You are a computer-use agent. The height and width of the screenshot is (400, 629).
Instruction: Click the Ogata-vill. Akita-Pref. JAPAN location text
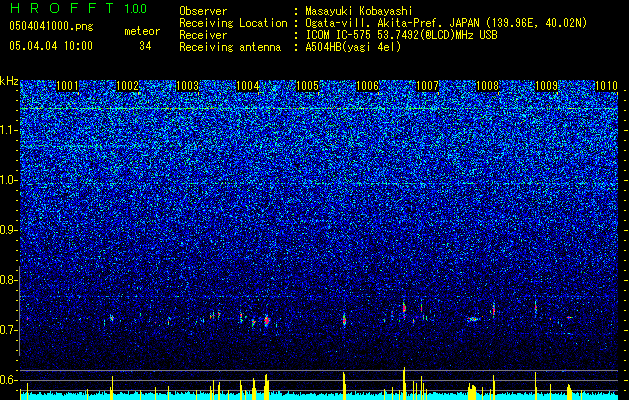point(446,23)
